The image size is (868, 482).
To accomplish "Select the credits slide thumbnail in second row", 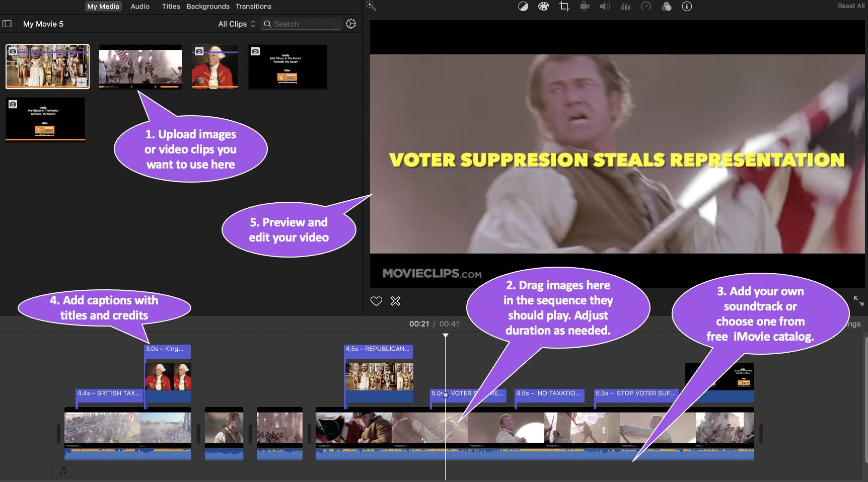I will coord(45,119).
